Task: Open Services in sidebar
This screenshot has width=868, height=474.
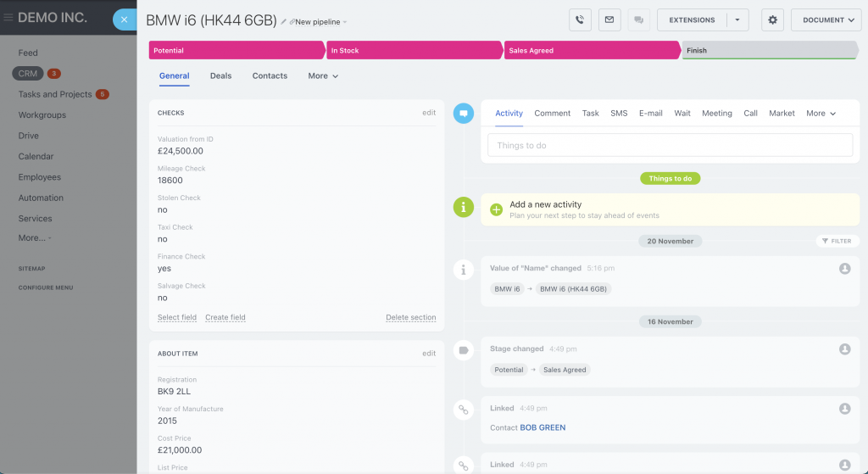Action: coord(35,218)
